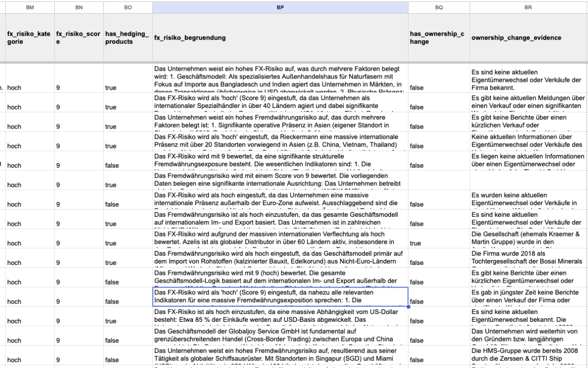
Task: Select the ownership_change_evidence header cell
Action: tap(528, 38)
